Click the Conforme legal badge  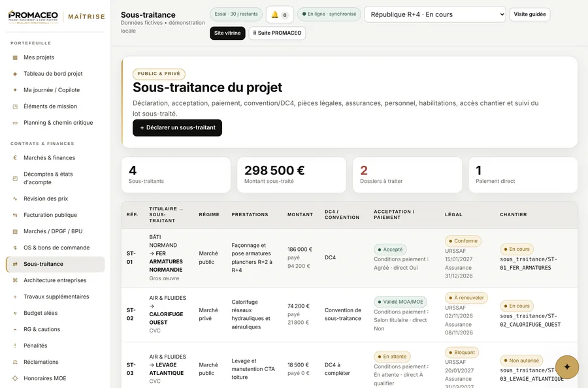(463, 241)
